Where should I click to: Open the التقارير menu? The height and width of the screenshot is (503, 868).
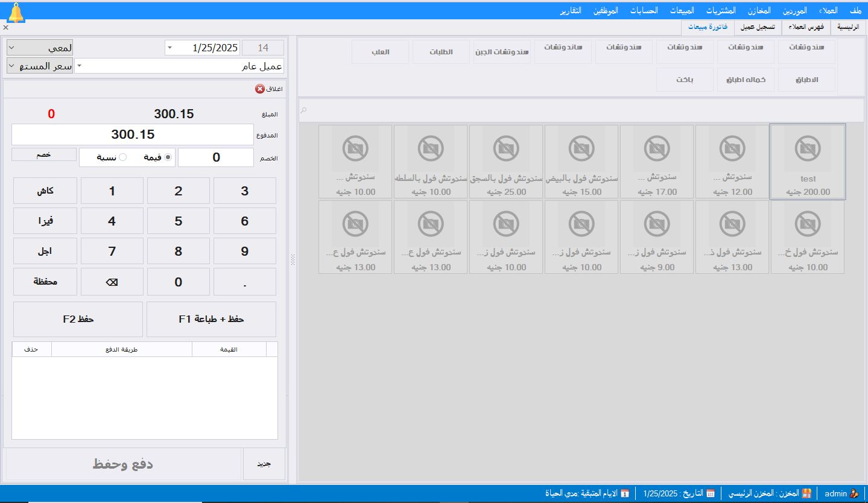click(571, 11)
